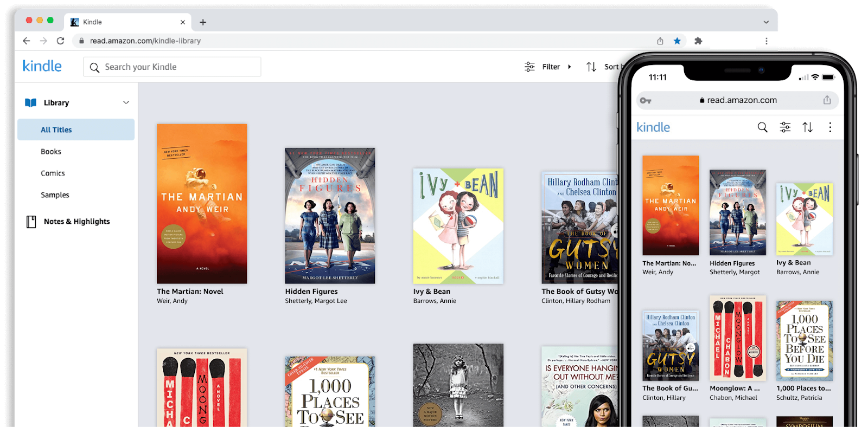Tap Ivy & Bean cover on the phone
Viewport: 868px width, 427px height.
(x=805, y=219)
